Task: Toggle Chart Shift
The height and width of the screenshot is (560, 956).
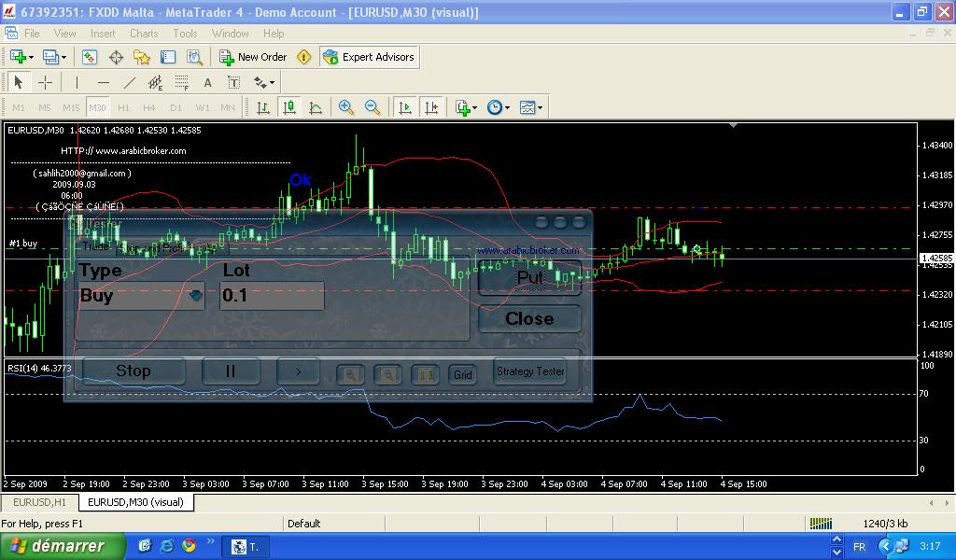Action: coord(431,108)
